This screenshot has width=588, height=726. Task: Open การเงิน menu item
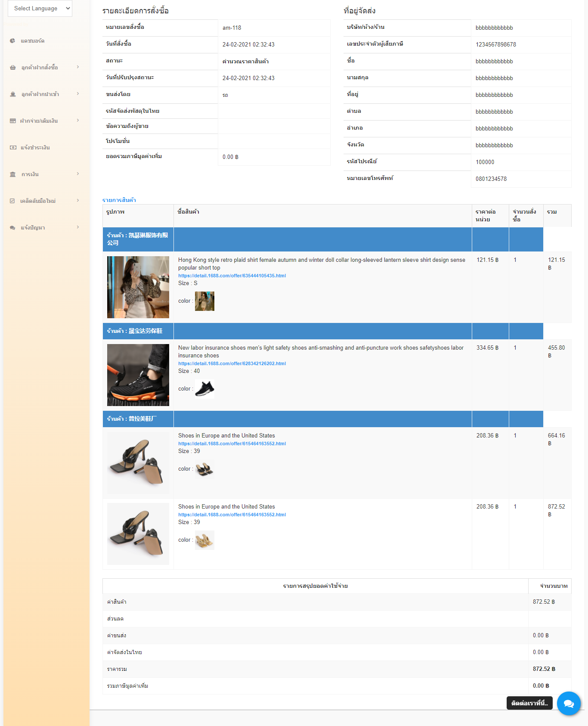[30, 174]
